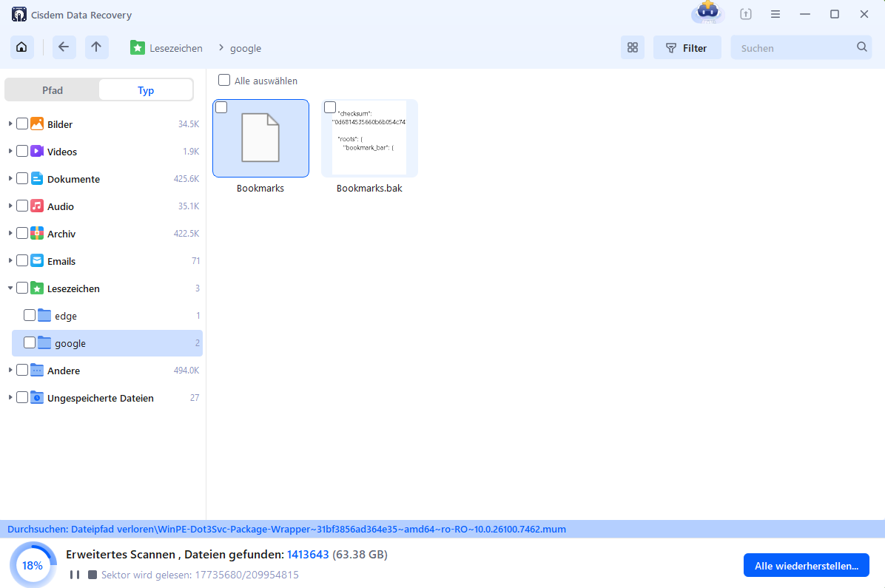Screen dimensions: 885x588
Task: Click Alle wiederherstellen button
Action: pos(806,564)
